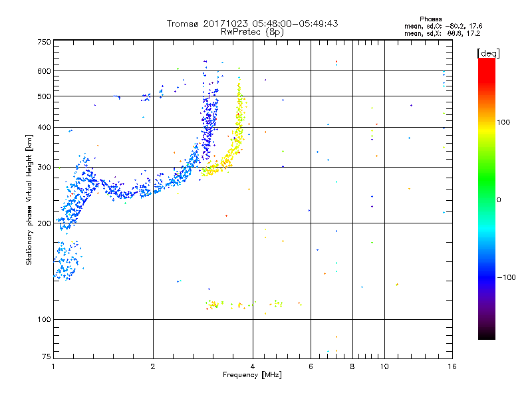Click the Phases heading text
The height and width of the screenshot is (399, 532).
[x=430, y=19]
